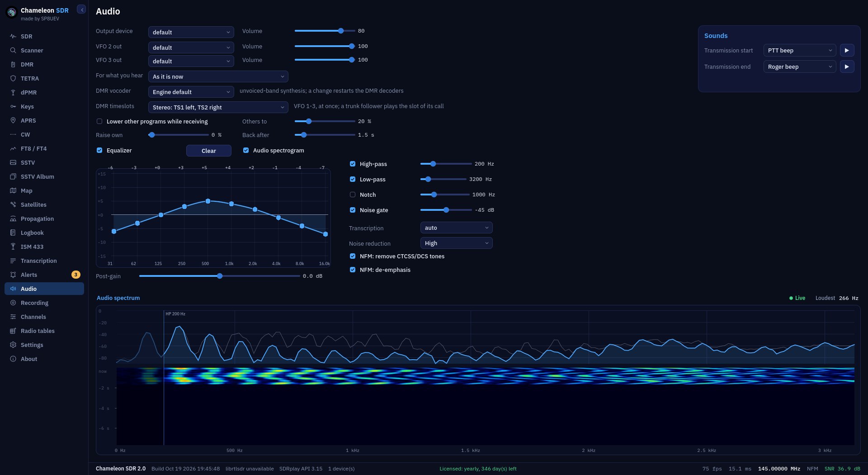
Task: Play the Transmission end Roger beep sound
Action: (847, 66)
